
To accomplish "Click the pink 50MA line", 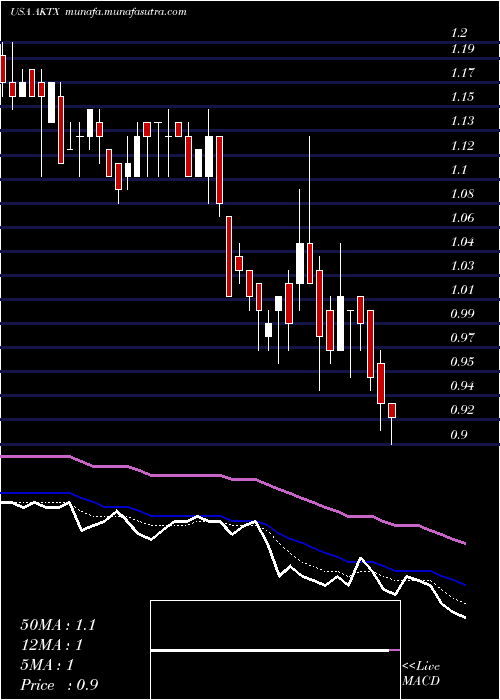I will pos(233,480).
